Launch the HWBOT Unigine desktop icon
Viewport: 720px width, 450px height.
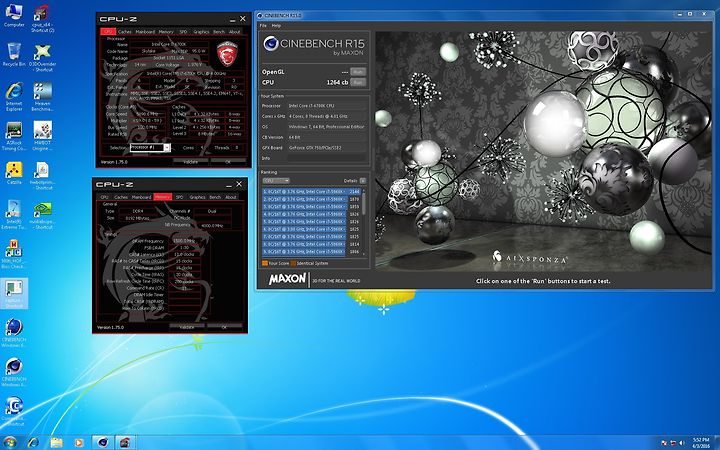coord(42,136)
